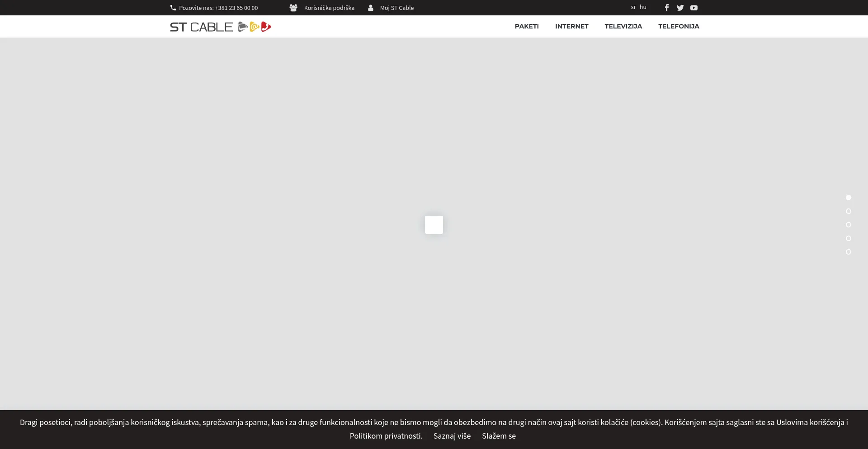The height and width of the screenshot is (449, 868).
Task: Open the INTERNET menu
Action: (x=571, y=26)
